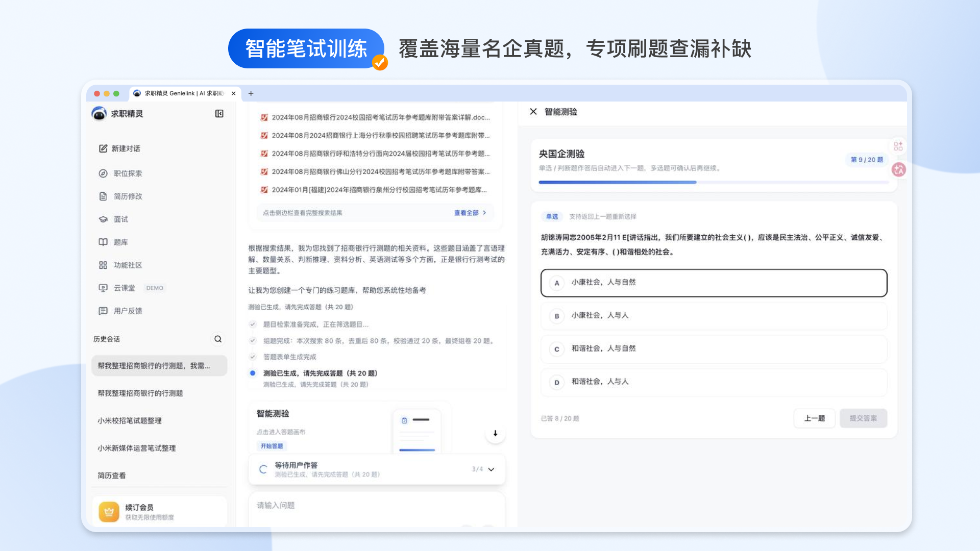Click the 功能社区 grid icon
Image resolution: width=980 pixels, height=551 pixels.
pyautogui.click(x=103, y=265)
